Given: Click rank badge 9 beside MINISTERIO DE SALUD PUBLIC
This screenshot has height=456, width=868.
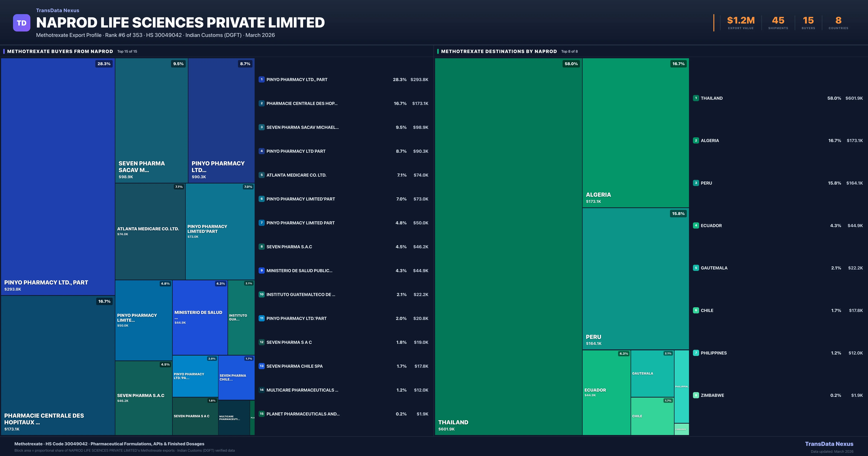Looking at the screenshot, I should coord(261,271).
